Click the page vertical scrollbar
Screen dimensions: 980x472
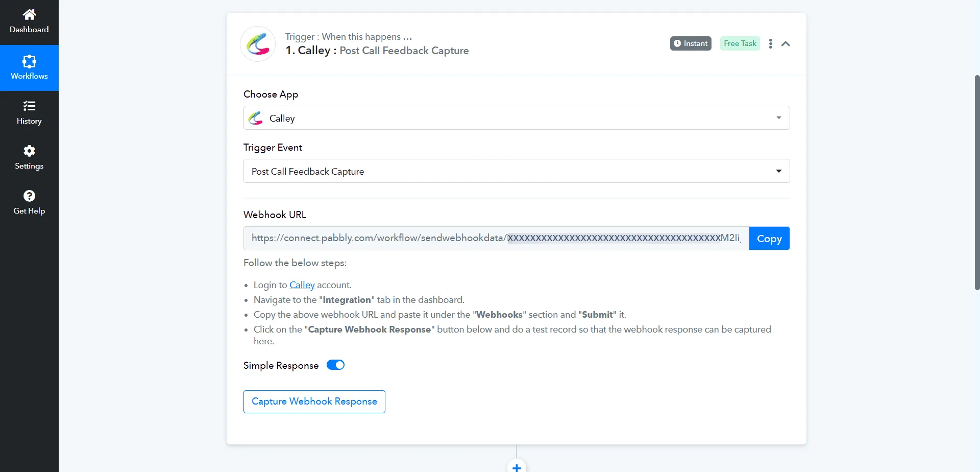coord(977,182)
